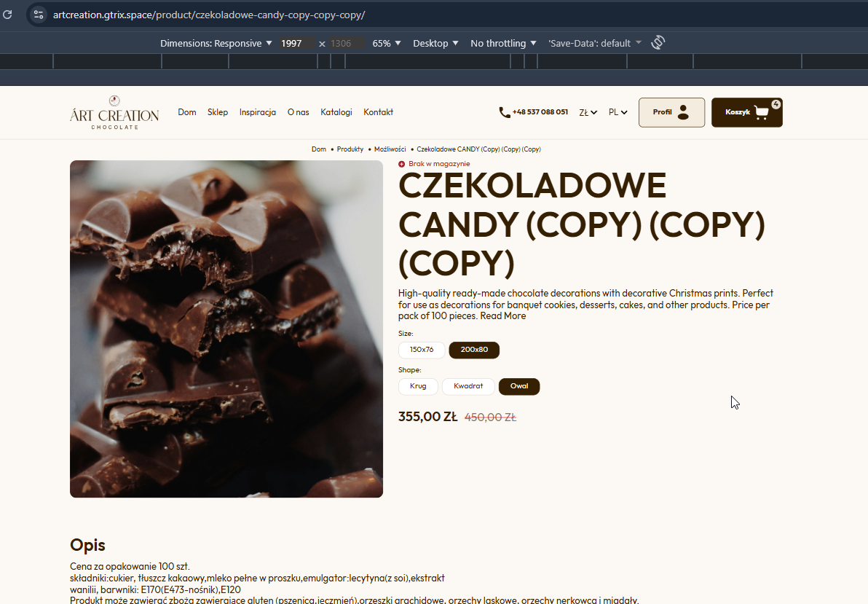Viewport: 868px width, 604px height.
Task: Select the Krug shape option
Action: click(x=418, y=386)
